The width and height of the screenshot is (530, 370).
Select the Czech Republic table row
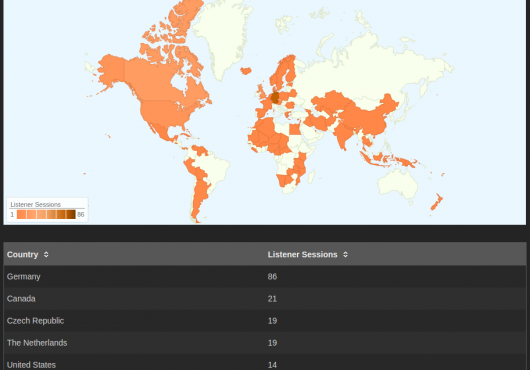(x=265, y=321)
